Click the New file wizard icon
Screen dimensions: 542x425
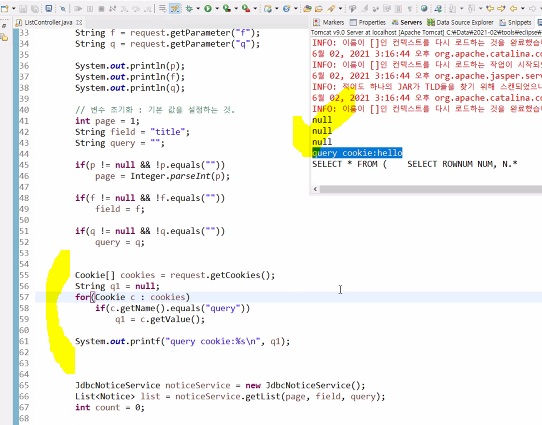[x=5, y=8]
